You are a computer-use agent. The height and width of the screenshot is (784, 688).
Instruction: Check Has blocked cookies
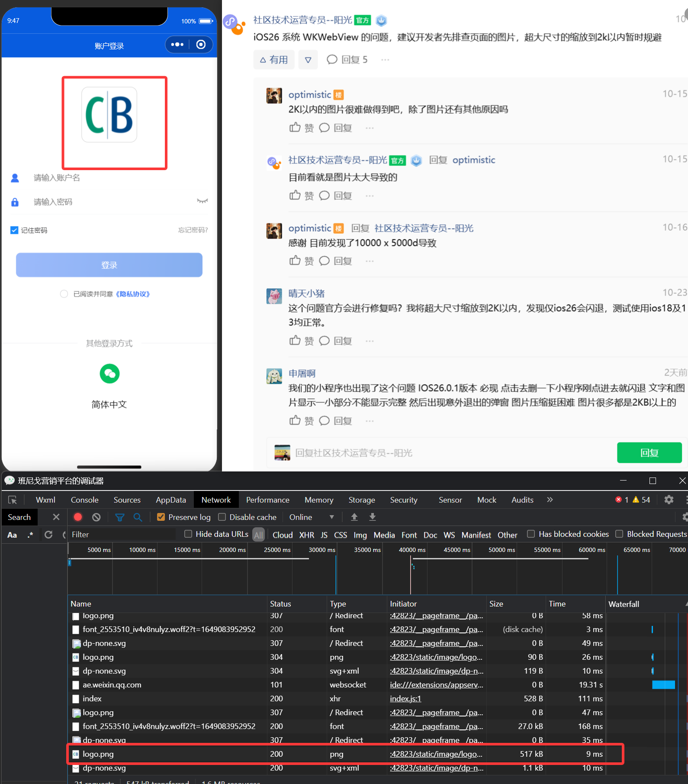pos(531,534)
